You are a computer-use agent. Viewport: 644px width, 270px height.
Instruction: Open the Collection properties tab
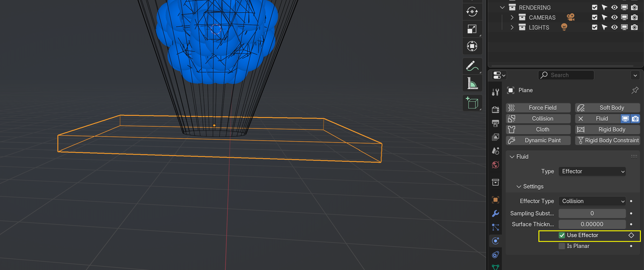(496, 182)
